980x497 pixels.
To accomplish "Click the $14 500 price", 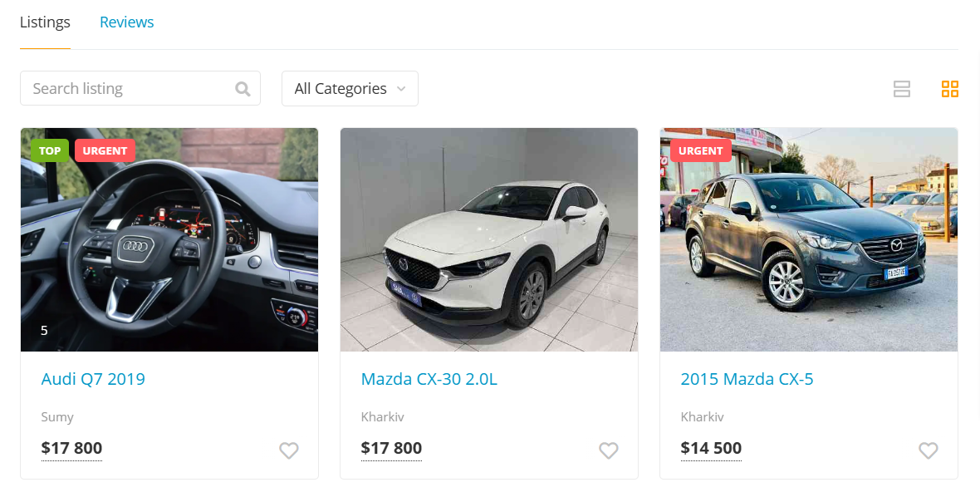I will coord(711,449).
